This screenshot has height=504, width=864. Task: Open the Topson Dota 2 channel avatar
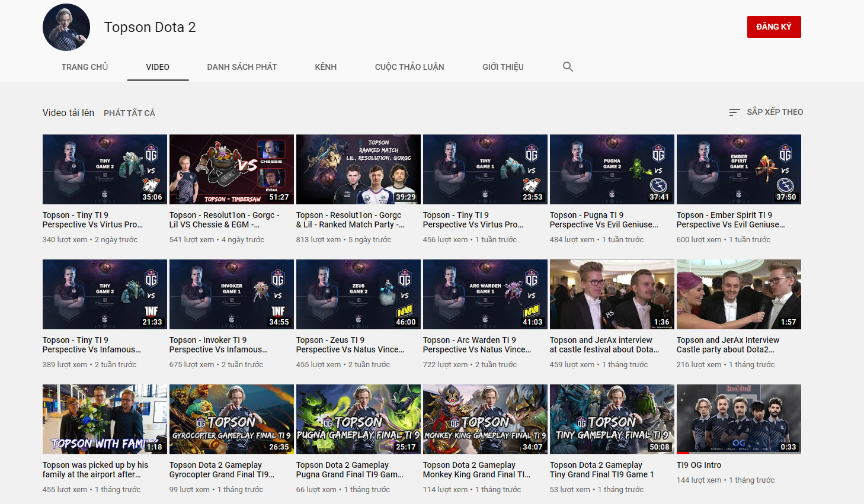click(66, 27)
